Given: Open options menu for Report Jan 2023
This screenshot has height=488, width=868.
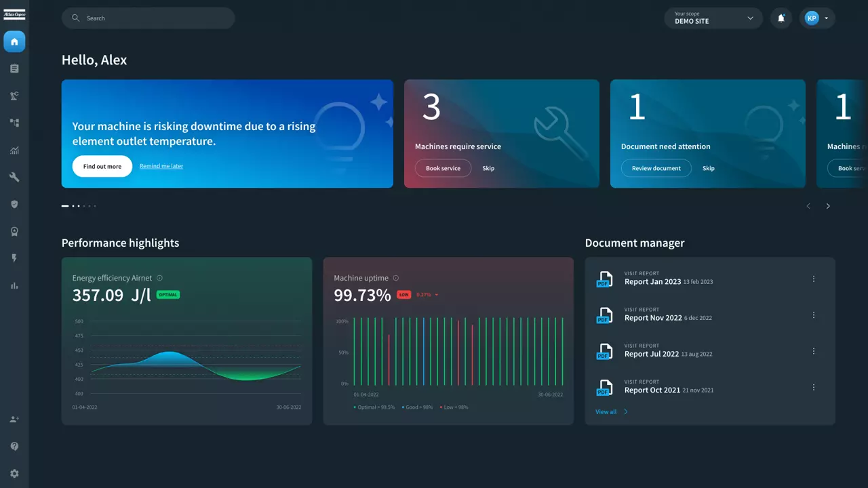Looking at the screenshot, I should (814, 279).
